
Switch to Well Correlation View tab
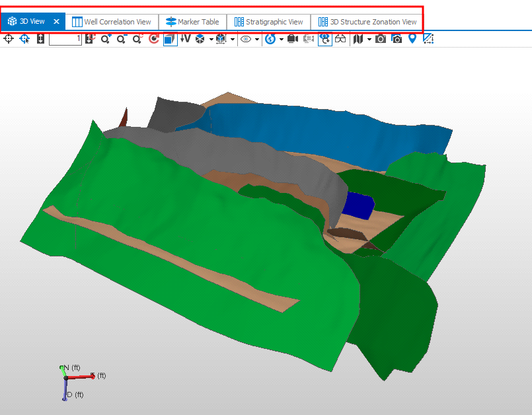pyautogui.click(x=112, y=22)
